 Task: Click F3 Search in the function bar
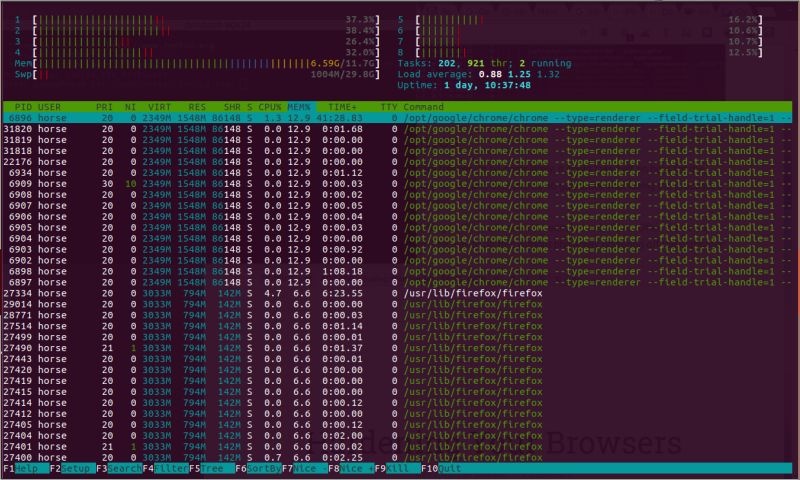click(x=119, y=468)
